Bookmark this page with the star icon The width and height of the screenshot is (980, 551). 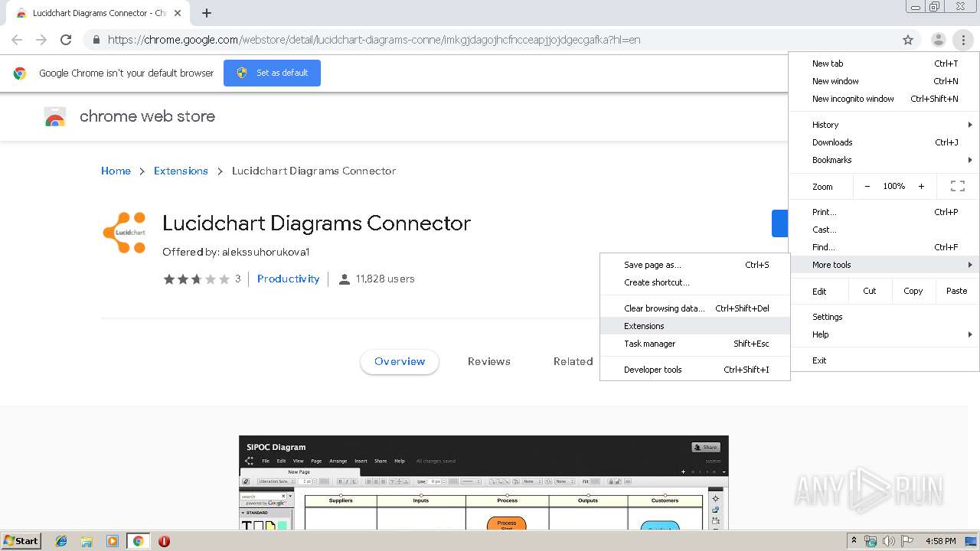point(908,40)
